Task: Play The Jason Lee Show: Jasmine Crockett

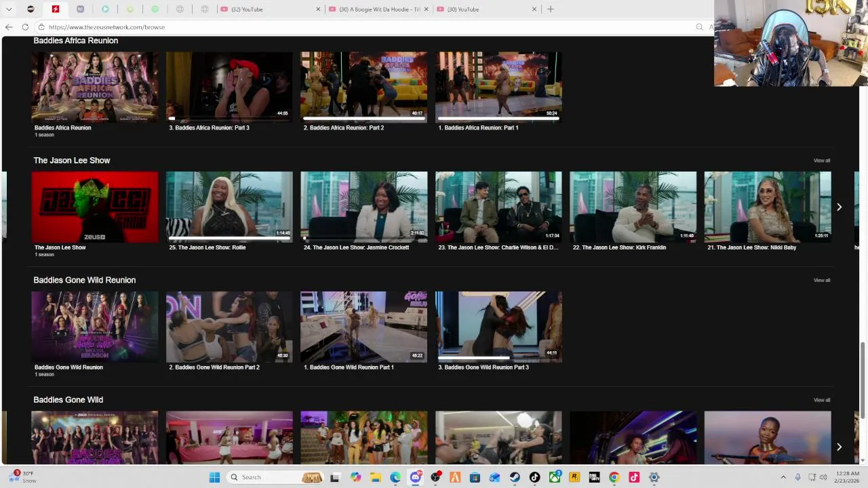Action: (364, 207)
